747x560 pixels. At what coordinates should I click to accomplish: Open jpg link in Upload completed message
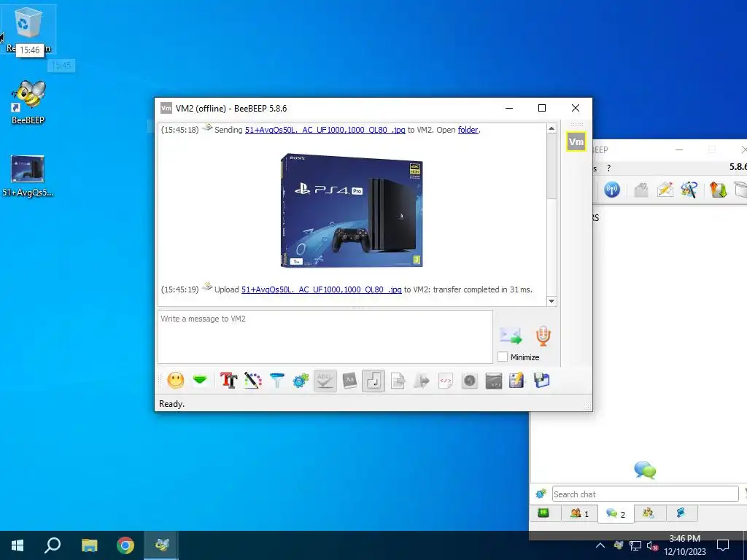coord(322,289)
